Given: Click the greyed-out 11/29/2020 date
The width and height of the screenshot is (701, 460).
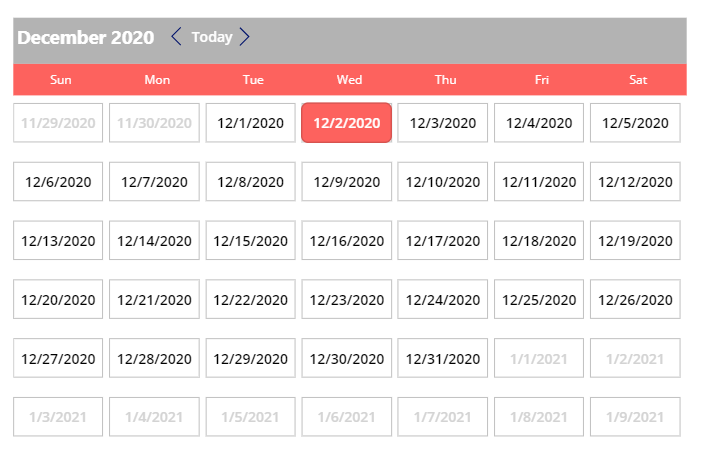Looking at the screenshot, I should click(58, 123).
